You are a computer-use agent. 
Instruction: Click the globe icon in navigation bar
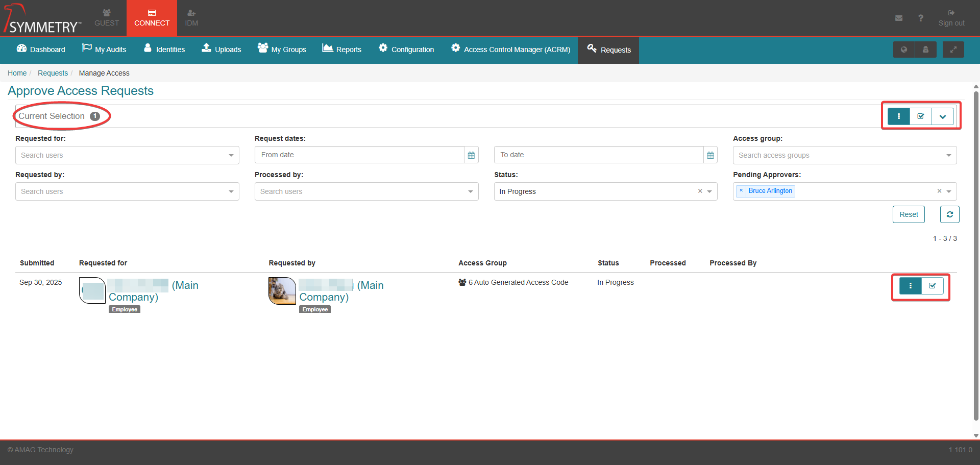click(903, 50)
